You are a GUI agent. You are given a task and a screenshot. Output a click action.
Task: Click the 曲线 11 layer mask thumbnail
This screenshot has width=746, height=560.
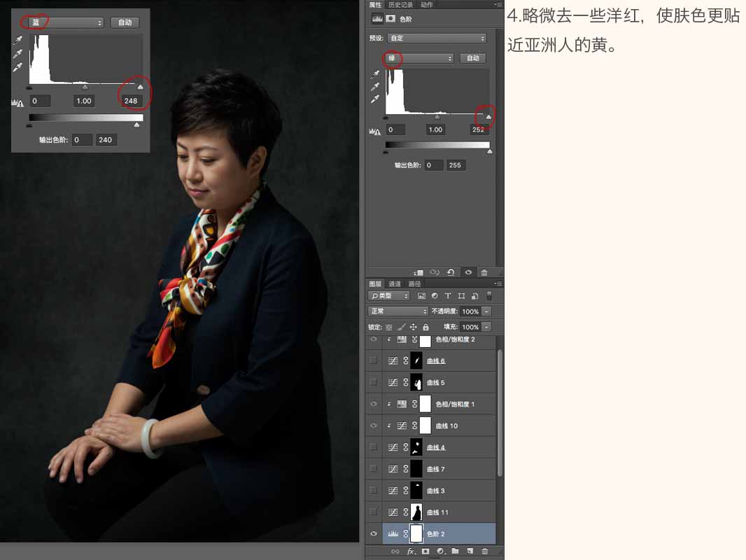tap(416, 512)
